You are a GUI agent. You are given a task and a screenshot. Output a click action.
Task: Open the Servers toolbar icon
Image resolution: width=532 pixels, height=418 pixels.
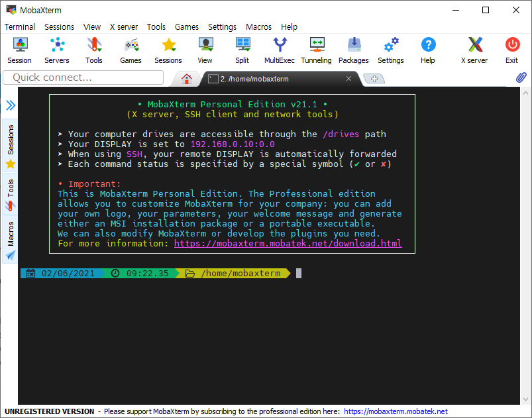click(x=57, y=50)
